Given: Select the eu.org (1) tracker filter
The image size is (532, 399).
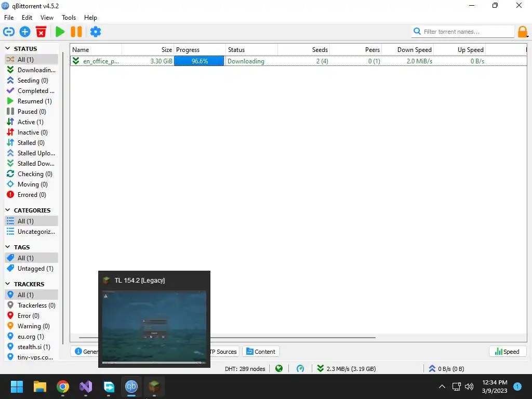Looking at the screenshot, I should (x=31, y=337).
